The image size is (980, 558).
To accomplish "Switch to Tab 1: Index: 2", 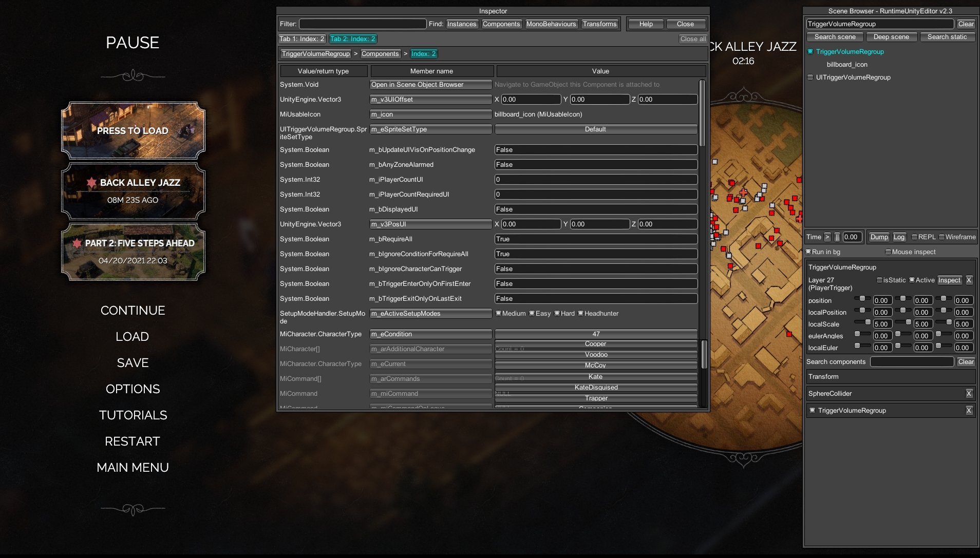I will click(302, 39).
